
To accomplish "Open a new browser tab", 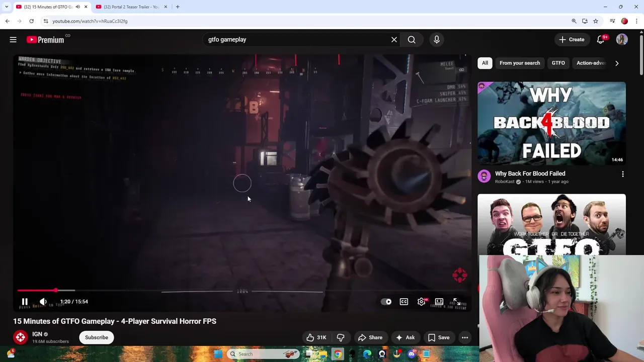I will pos(178,7).
